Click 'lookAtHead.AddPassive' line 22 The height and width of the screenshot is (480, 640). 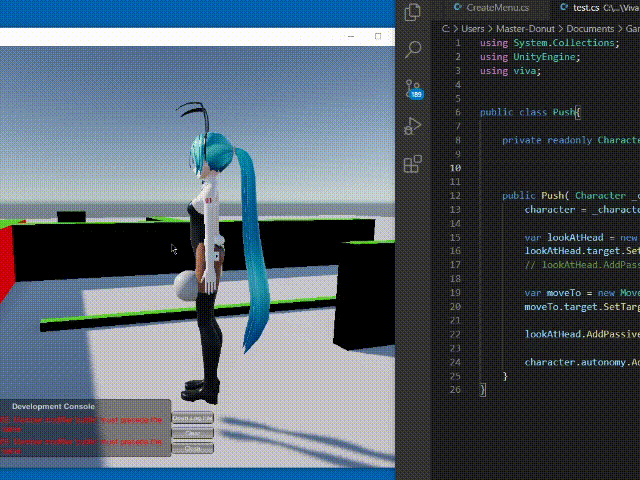(582, 334)
